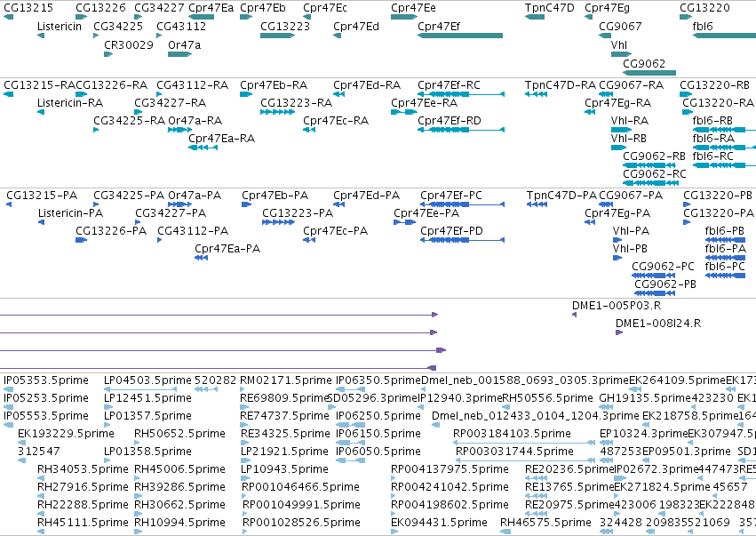The image size is (756, 536).
Task: Select the Listericin-PA protein label
Action: point(71,213)
